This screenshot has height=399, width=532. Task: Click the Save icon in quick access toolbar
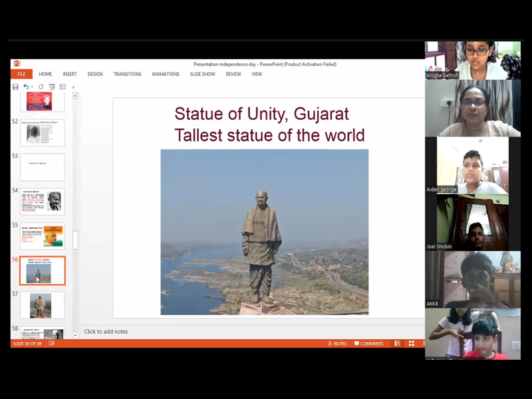tap(15, 86)
